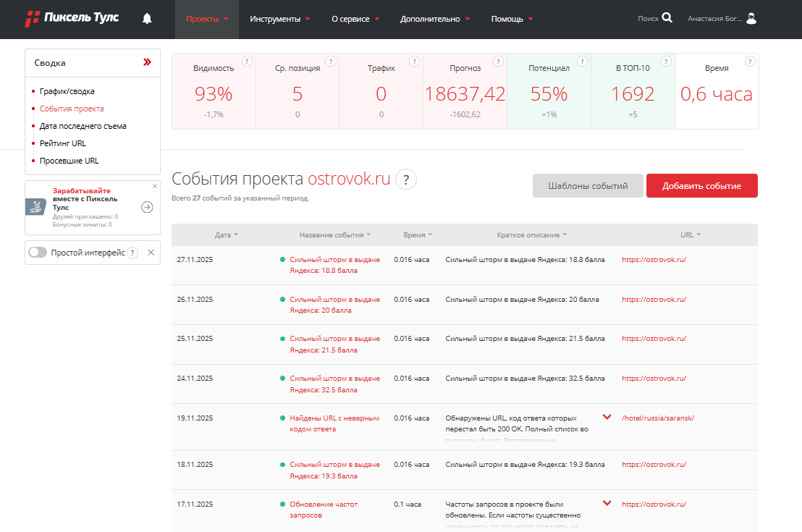Close the Простой интерфейс panel
This screenshot has width=802, height=532.
pos(151,253)
